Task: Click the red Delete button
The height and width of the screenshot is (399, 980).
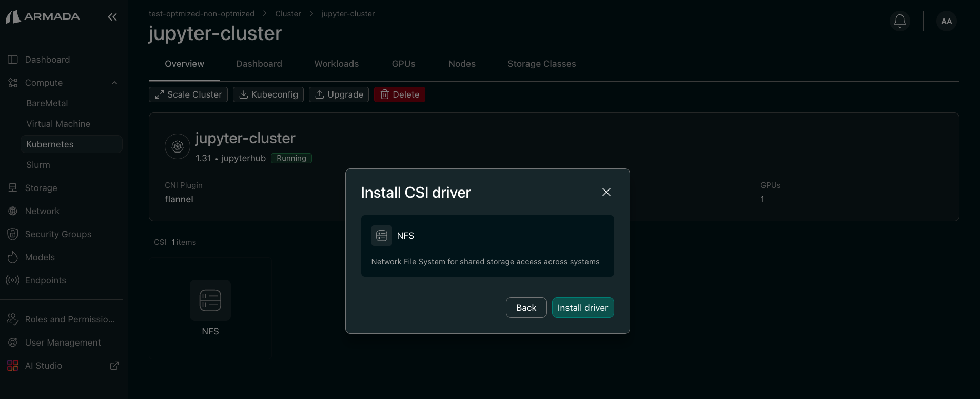Action: (400, 94)
